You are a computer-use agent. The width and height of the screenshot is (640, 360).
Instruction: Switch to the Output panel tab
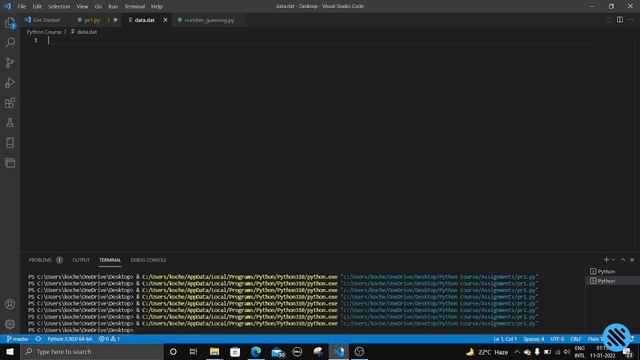click(81, 260)
